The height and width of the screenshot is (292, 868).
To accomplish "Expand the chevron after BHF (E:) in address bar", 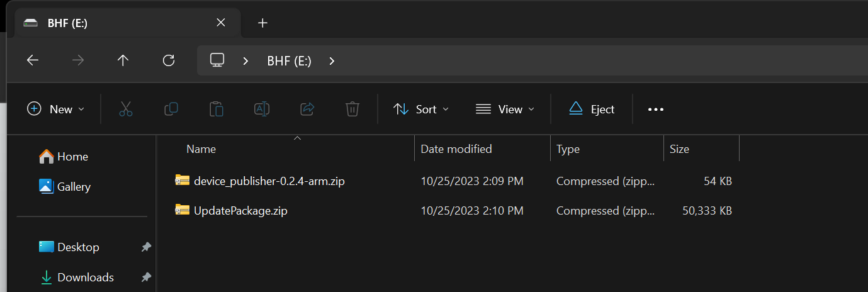I will pos(332,61).
